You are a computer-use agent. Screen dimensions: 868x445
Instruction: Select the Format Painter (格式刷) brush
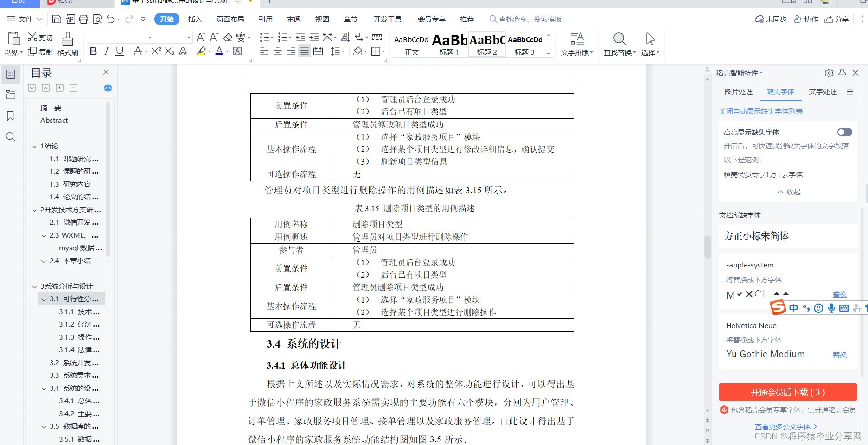pyautogui.click(x=68, y=44)
